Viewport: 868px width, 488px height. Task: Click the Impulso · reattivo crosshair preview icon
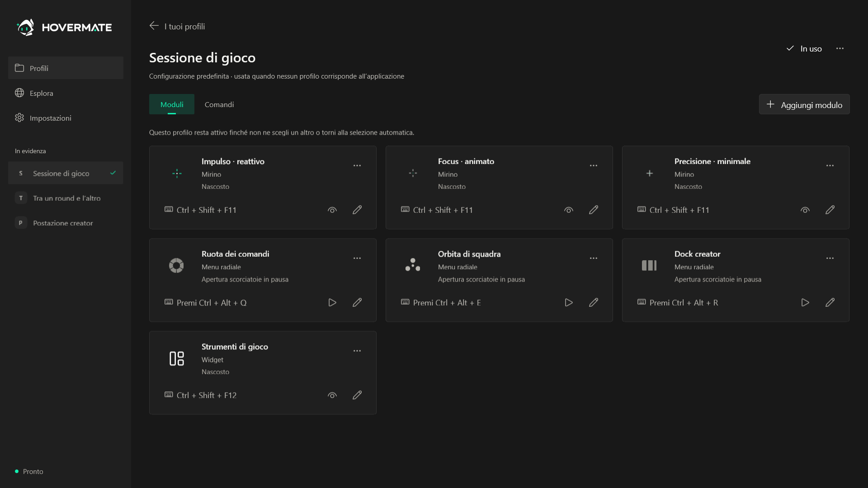coord(177,173)
